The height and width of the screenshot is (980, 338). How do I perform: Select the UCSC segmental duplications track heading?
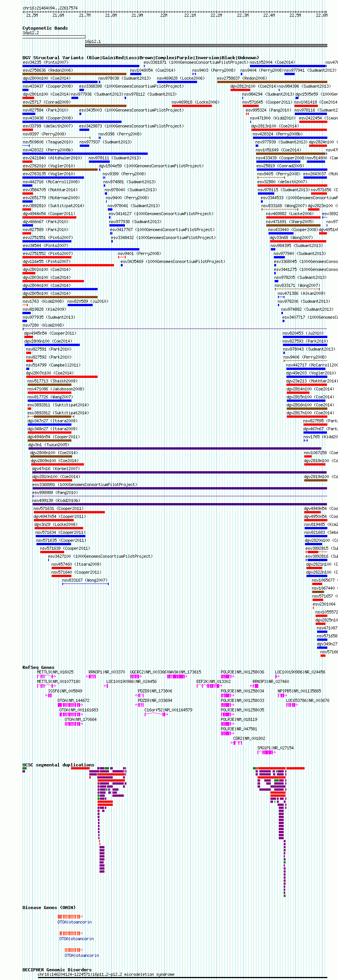[58, 765]
